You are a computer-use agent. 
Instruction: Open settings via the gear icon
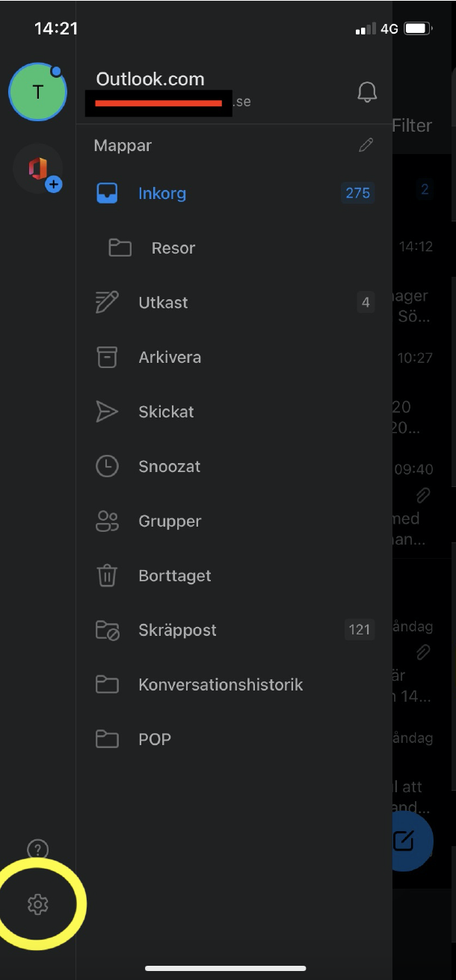click(37, 904)
